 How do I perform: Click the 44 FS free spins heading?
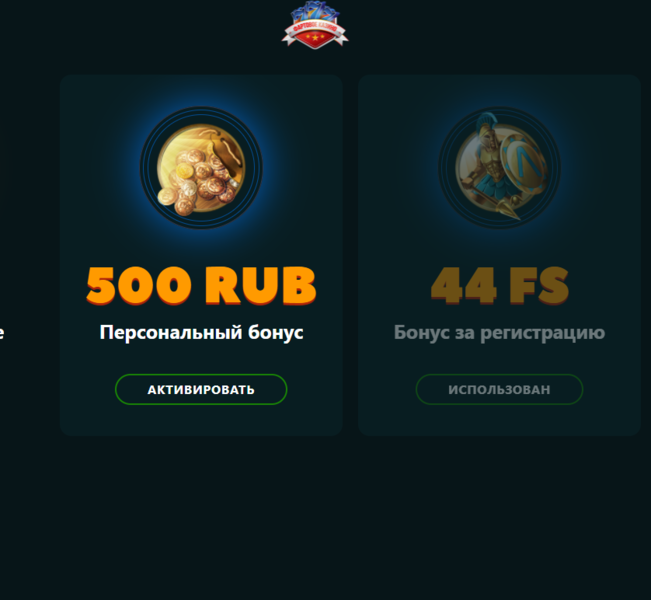499,286
